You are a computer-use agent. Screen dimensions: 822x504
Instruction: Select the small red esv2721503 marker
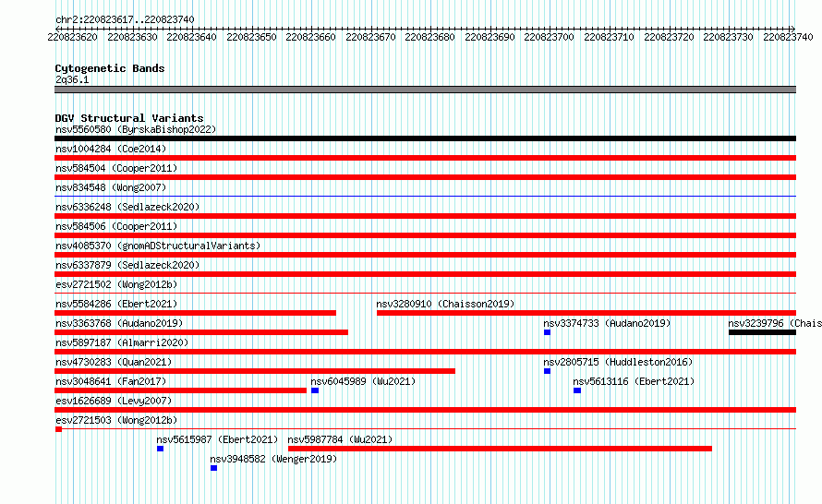[x=59, y=429]
